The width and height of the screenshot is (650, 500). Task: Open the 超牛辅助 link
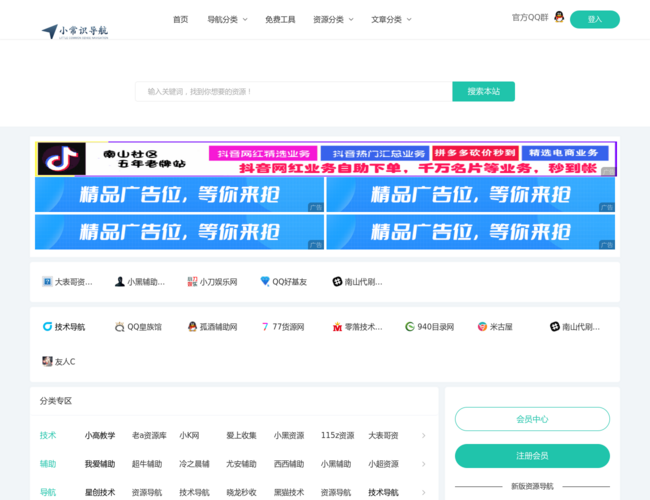147,464
